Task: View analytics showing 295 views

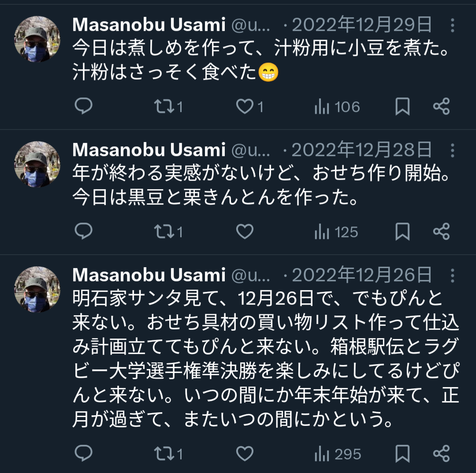Action: coord(338,454)
